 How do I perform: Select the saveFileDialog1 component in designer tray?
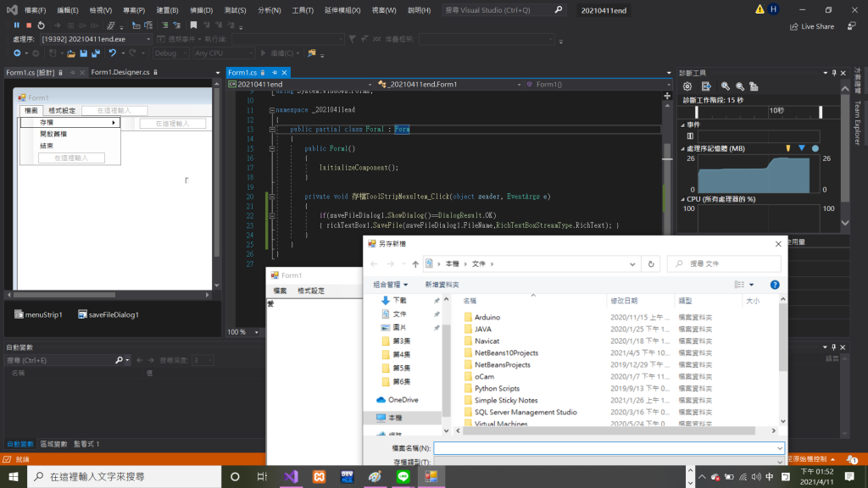click(x=108, y=314)
